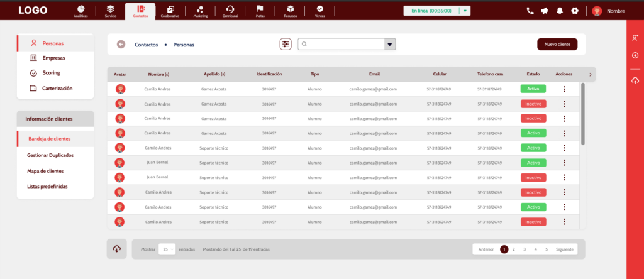
Task: Toggle the Activo status in first row
Action: click(x=533, y=89)
